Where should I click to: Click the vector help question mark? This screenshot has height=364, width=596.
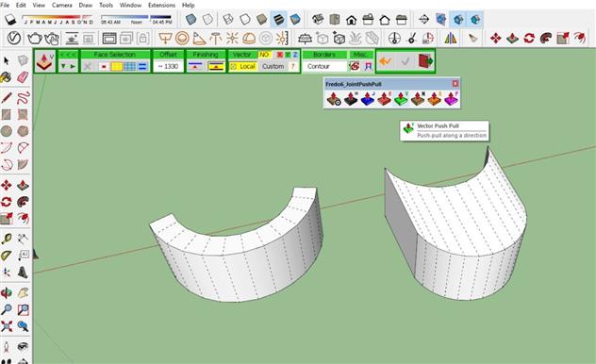coord(293,66)
